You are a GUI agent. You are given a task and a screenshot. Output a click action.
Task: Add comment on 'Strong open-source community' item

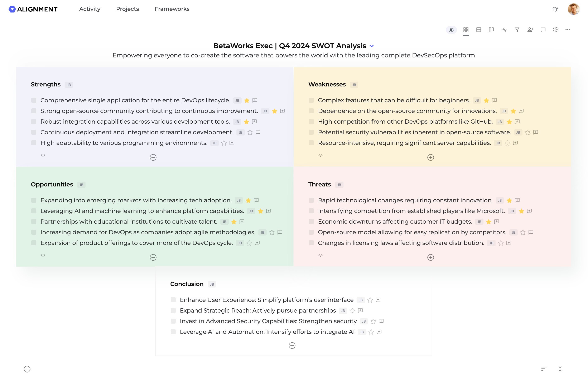point(282,111)
